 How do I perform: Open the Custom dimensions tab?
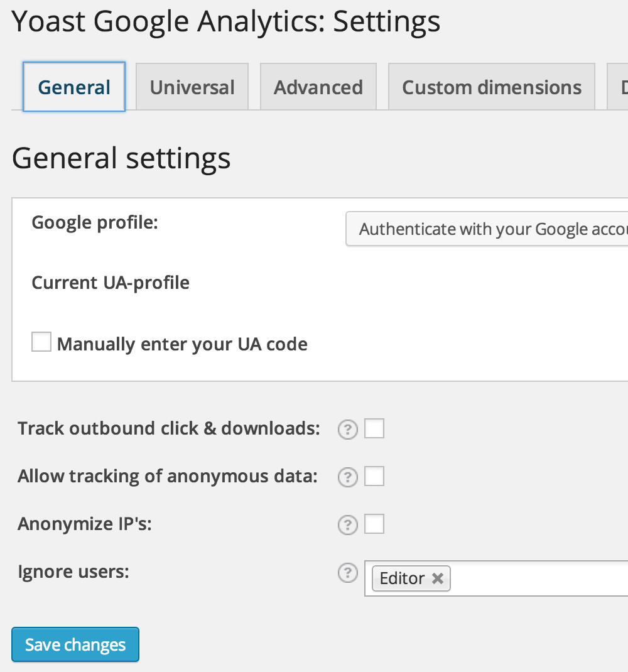(491, 87)
